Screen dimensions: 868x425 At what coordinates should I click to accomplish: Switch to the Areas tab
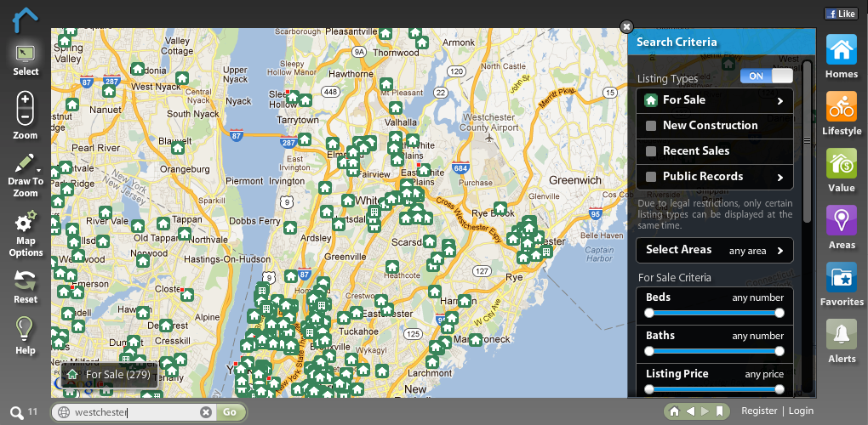pos(841,221)
